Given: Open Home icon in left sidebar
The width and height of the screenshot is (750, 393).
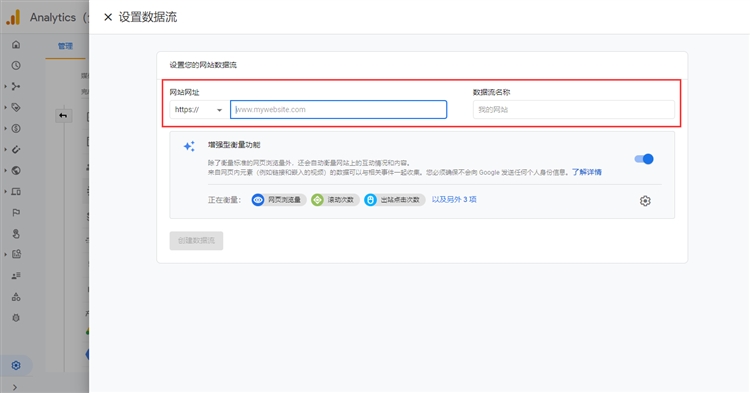Looking at the screenshot, I should point(16,44).
